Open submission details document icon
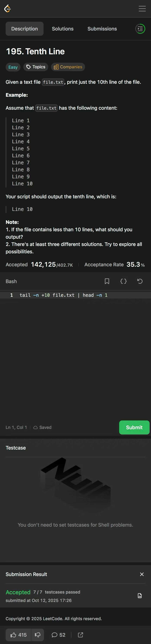 (x=140, y=596)
